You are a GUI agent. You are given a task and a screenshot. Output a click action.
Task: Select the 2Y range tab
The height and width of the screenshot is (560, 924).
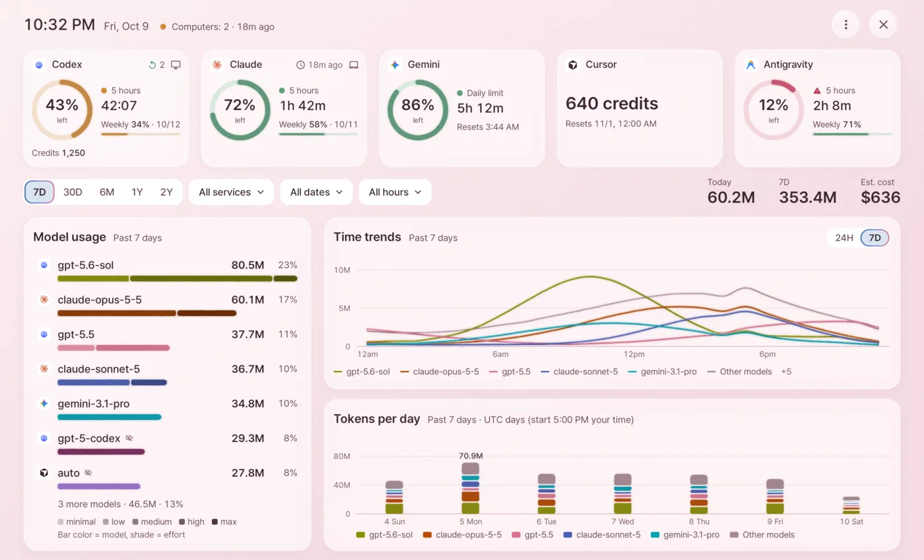166,192
